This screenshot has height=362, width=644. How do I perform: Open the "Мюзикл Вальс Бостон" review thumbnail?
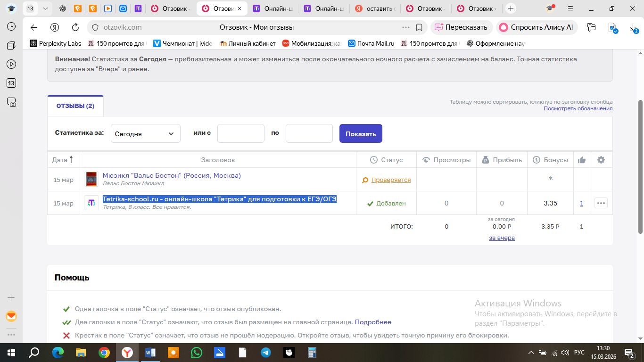(x=91, y=180)
